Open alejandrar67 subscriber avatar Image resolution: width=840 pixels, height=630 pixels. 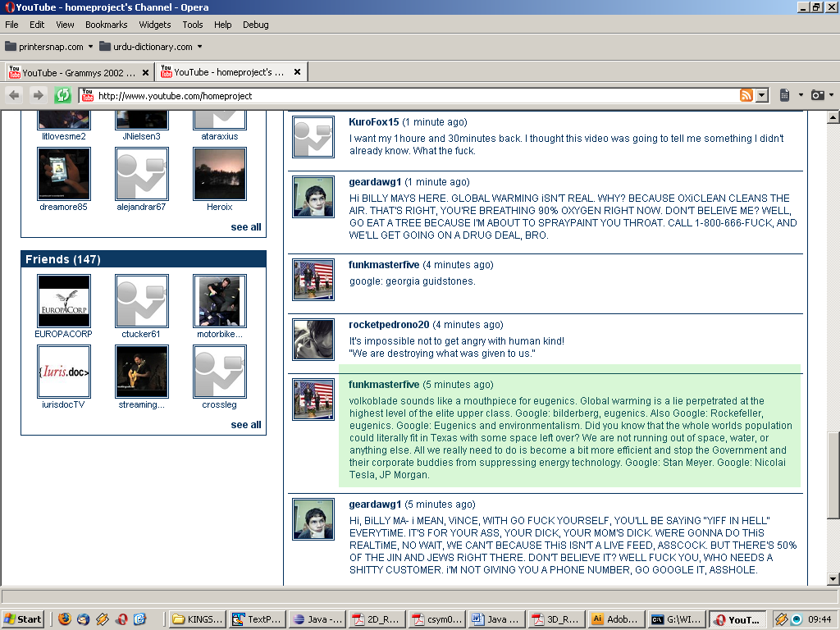click(x=141, y=174)
